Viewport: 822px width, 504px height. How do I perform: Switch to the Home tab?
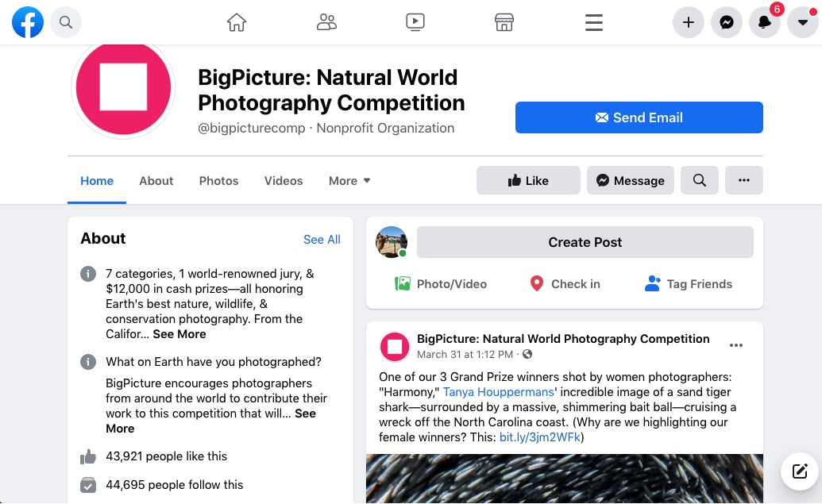97,181
